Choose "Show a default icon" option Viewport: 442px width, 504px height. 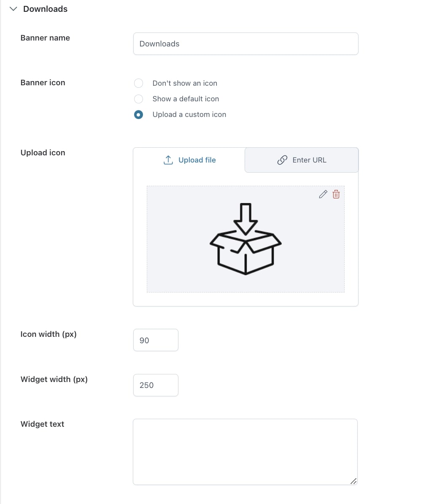click(x=138, y=99)
